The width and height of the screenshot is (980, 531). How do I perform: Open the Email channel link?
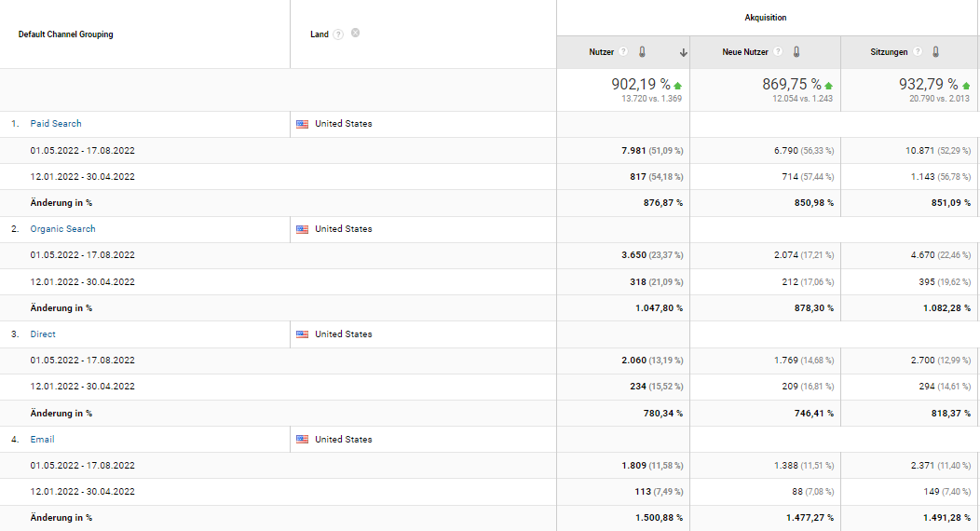(x=42, y=439)
